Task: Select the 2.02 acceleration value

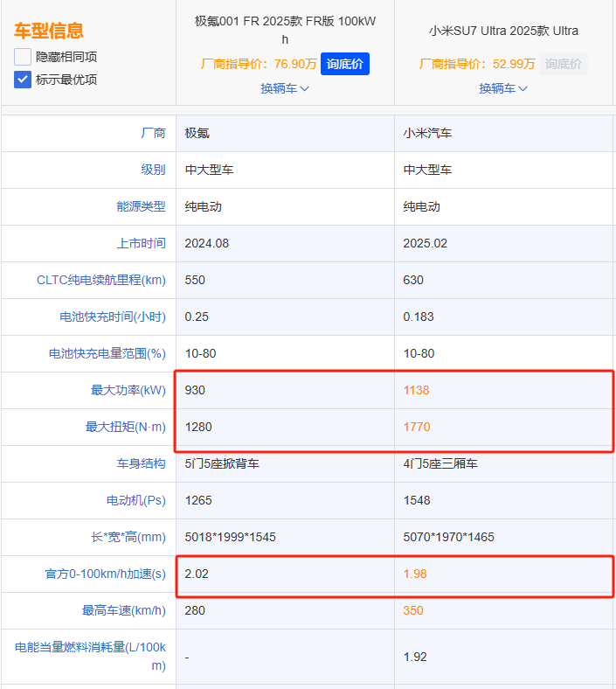Action: coord(197,574)
